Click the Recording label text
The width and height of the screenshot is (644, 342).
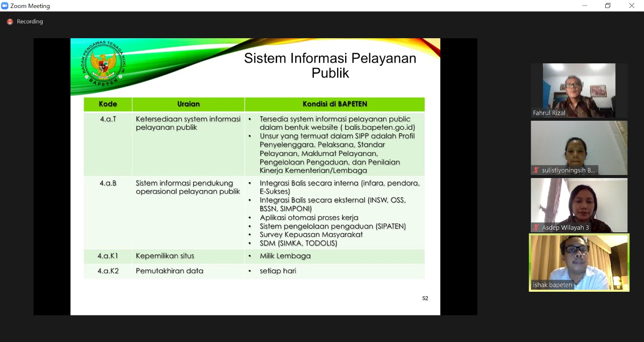point(30,22)
